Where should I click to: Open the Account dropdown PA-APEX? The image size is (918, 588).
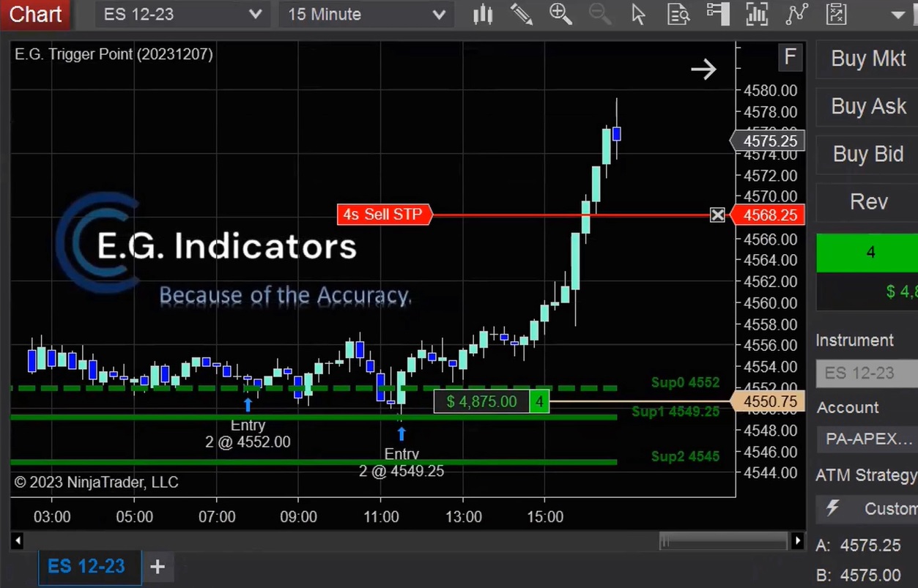pos(867,439)
